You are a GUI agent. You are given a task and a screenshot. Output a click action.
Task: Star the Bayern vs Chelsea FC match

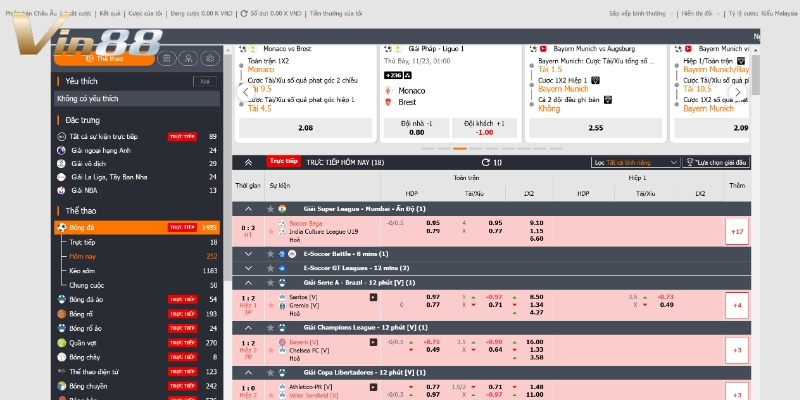tap(271, 351)
